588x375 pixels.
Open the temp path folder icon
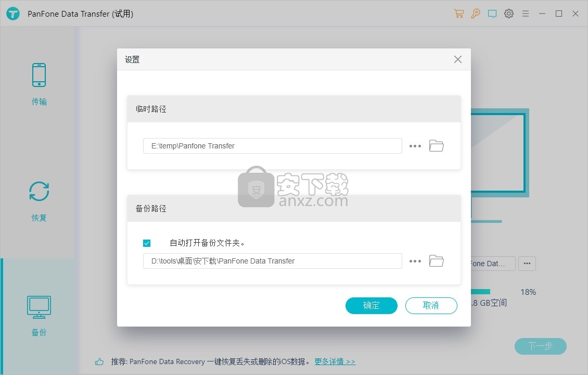point(437,146)
